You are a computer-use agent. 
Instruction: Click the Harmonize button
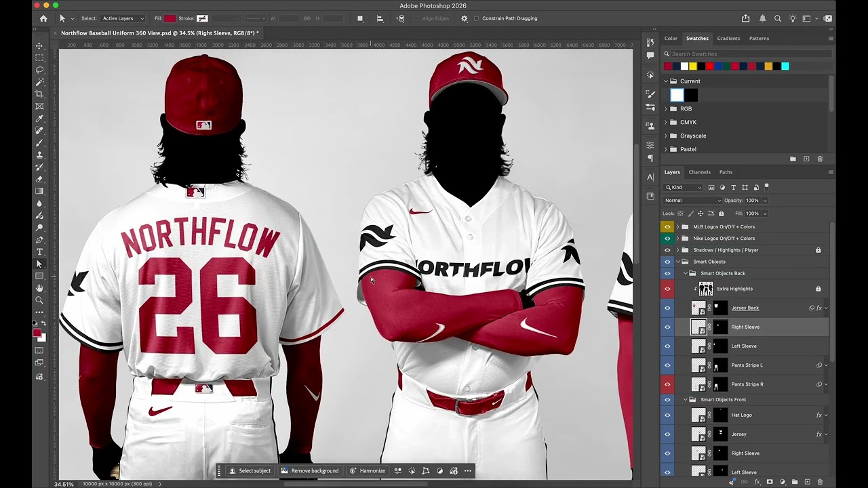367,471
